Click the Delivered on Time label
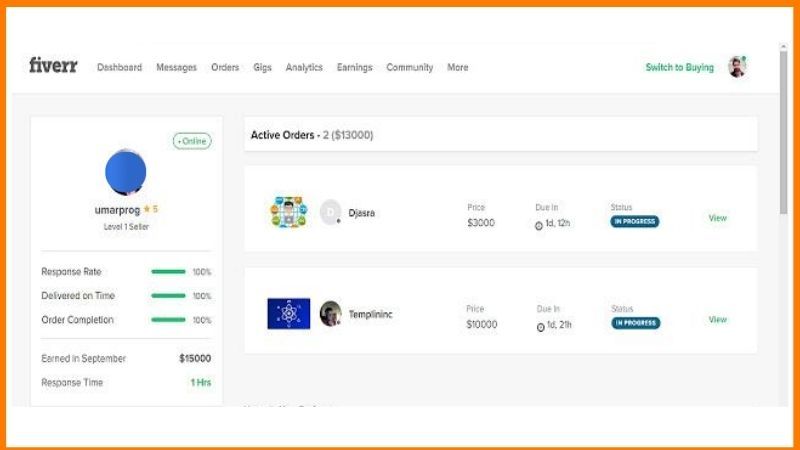The image size is (800, 450). click(78, 296)
